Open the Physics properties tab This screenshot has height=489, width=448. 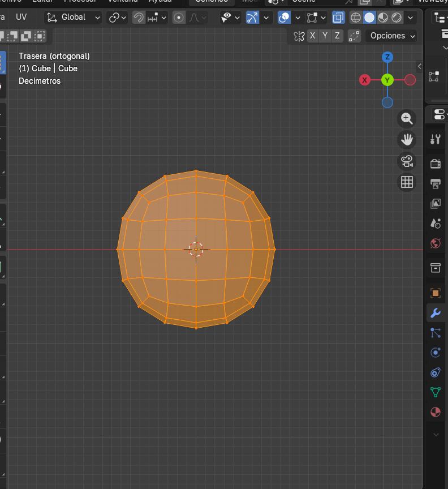coord(436,353)
